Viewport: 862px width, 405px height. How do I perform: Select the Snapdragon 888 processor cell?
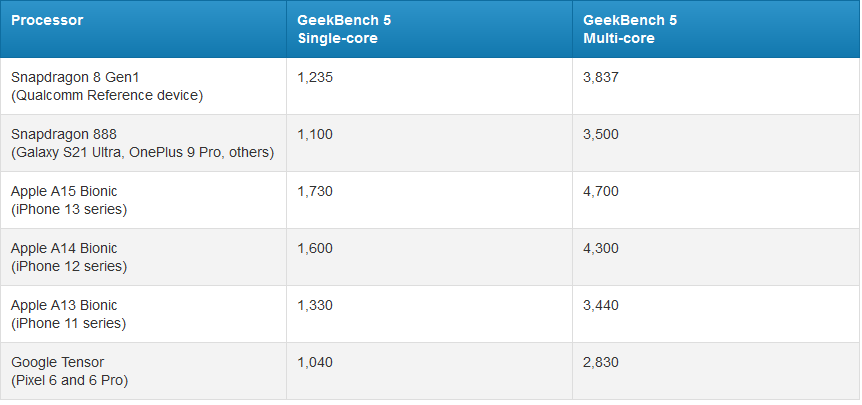[x=142, y=143]
